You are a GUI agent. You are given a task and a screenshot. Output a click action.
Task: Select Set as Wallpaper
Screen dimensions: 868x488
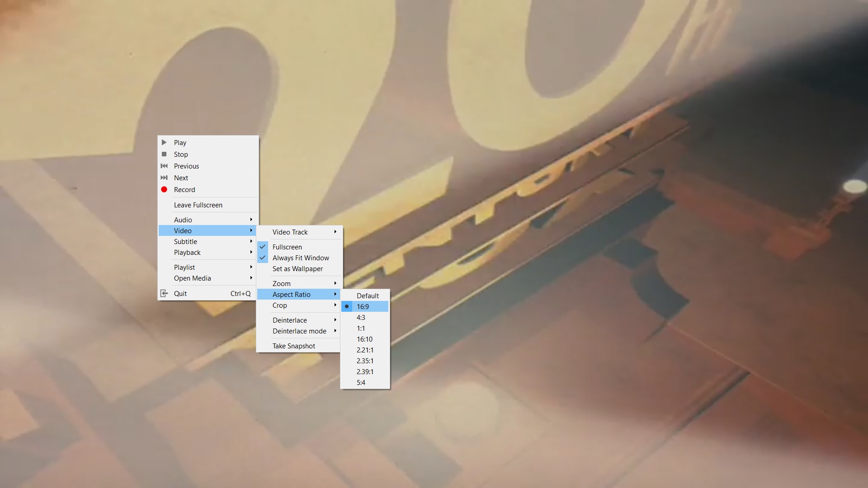point(298,268)
